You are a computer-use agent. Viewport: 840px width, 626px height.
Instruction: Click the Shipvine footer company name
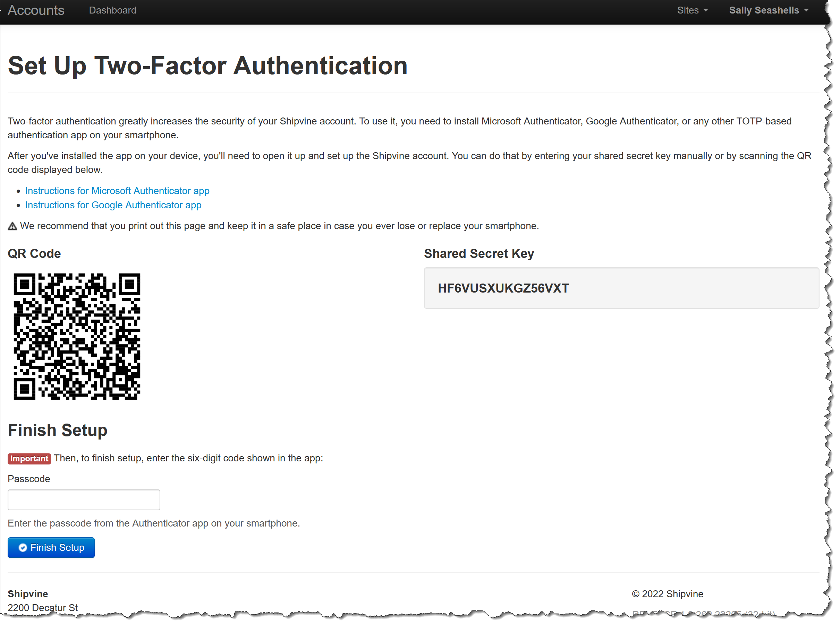[28, 594]
